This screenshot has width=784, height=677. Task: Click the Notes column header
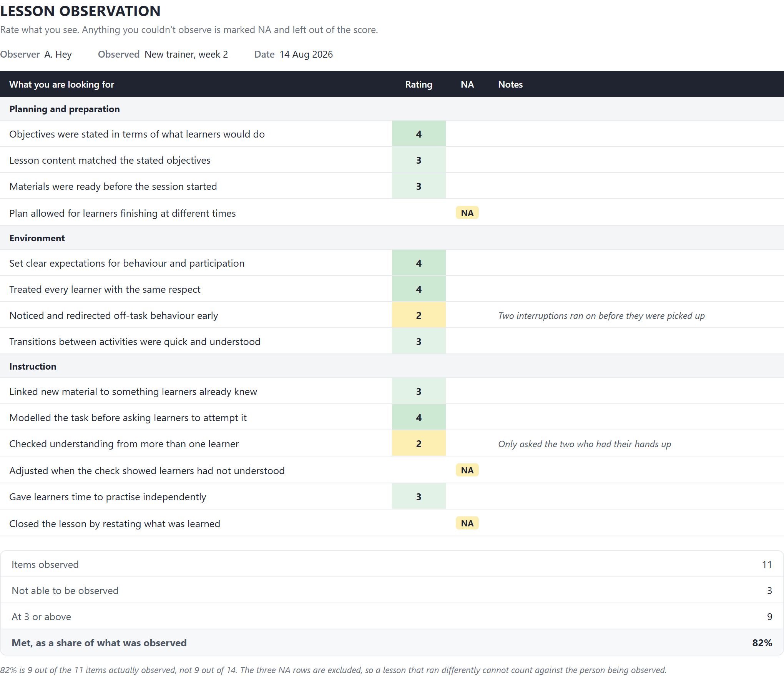point(510,84)
